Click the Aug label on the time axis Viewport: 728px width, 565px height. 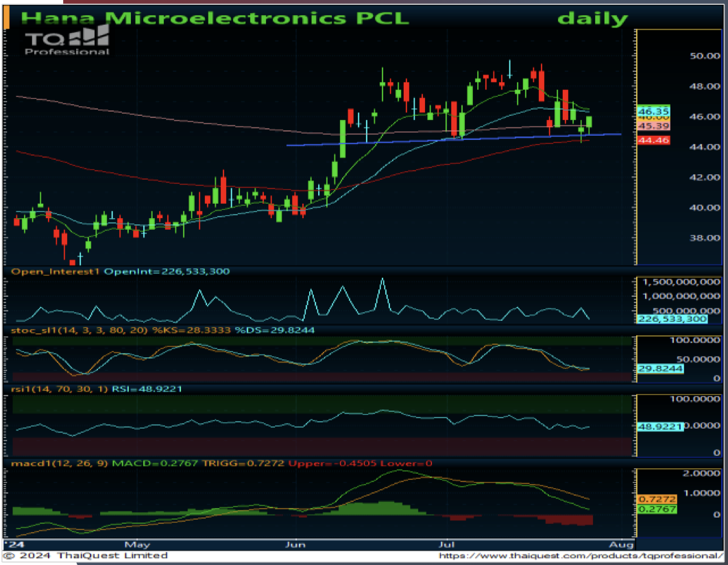point(621,544)
